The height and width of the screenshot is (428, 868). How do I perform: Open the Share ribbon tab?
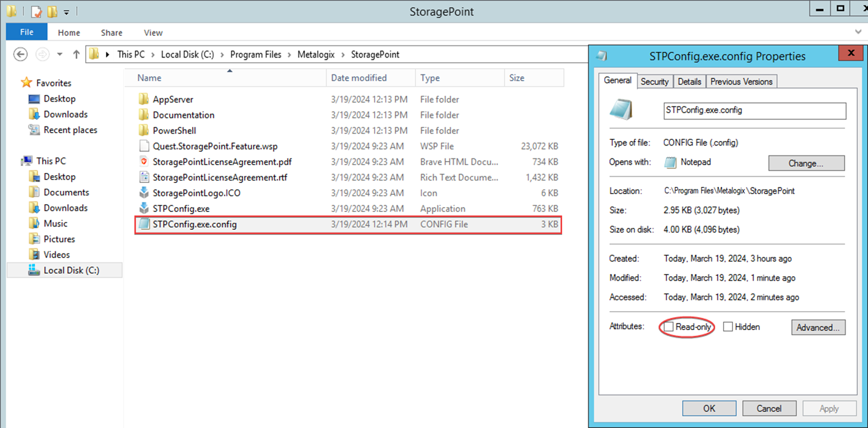click(x=111, y=33)
